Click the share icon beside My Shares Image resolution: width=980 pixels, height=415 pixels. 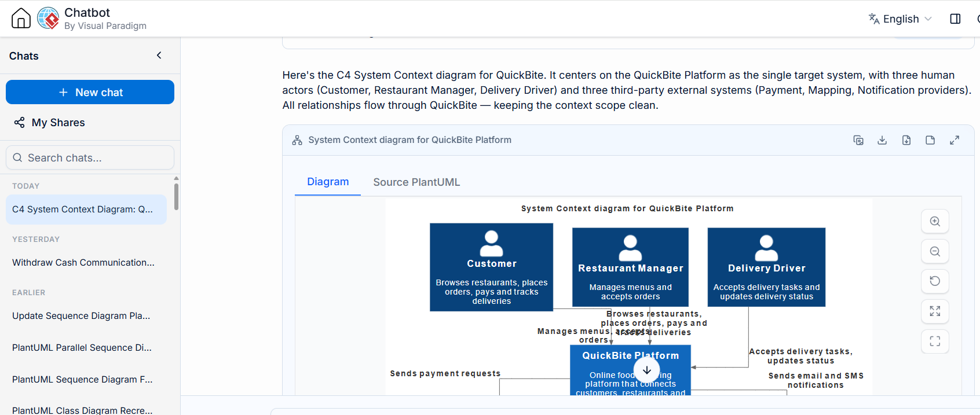19,123
